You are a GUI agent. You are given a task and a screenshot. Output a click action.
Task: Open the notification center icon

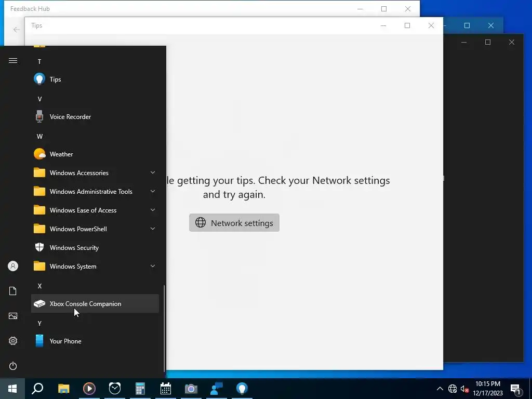pos(516,389)
